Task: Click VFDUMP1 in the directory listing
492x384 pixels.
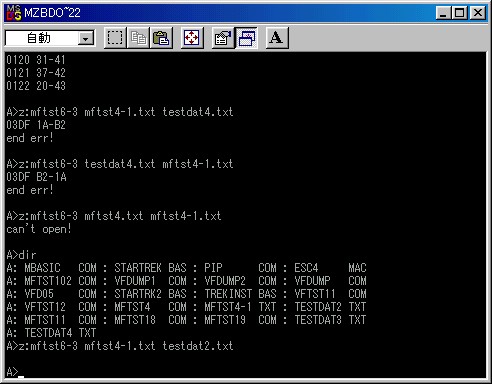Action: [135, 281]
